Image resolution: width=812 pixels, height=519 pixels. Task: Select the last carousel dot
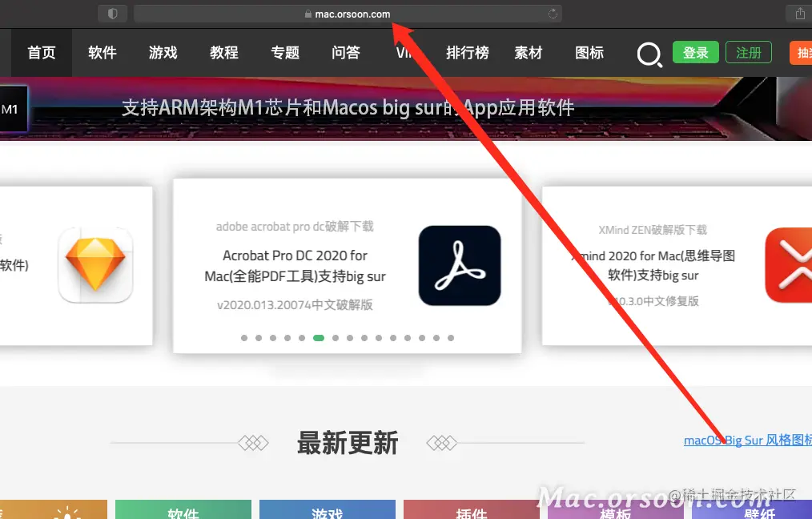pyautogui.click(x=451, y=338)
